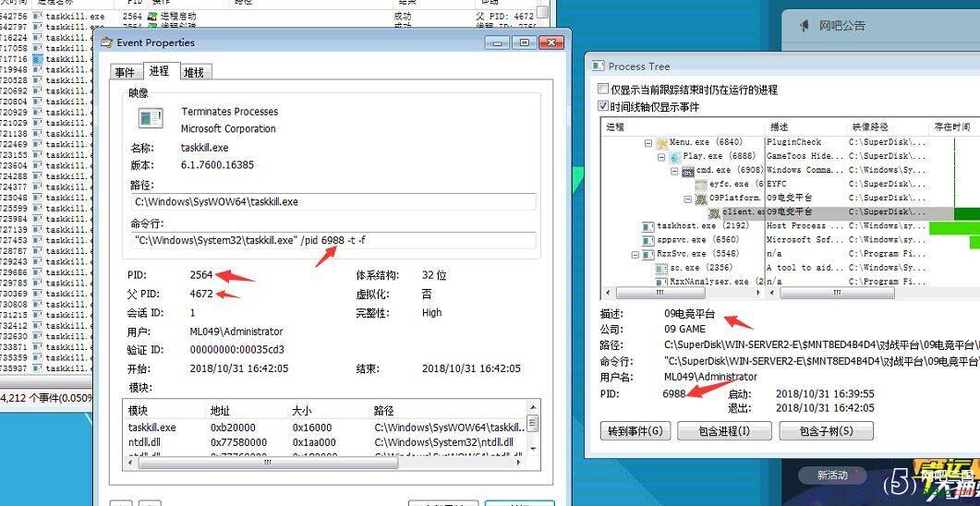Enable 仅显示当前跟踪结束时仍在运行的进程 checkbox
The height and width of the screenshot is (506, 980).
coord(603,90)
